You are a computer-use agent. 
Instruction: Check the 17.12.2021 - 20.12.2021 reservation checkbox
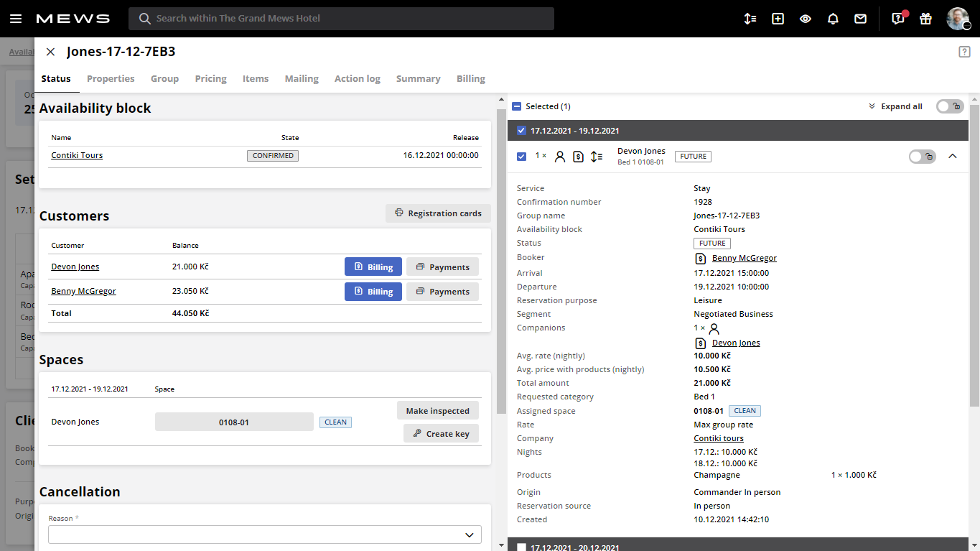[521, 547]
